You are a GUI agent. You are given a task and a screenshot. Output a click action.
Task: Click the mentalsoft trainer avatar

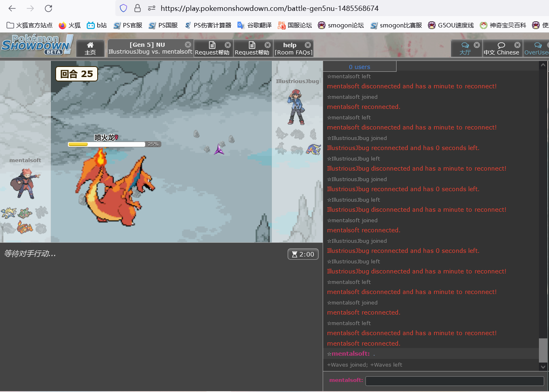(x=25, y=183)
